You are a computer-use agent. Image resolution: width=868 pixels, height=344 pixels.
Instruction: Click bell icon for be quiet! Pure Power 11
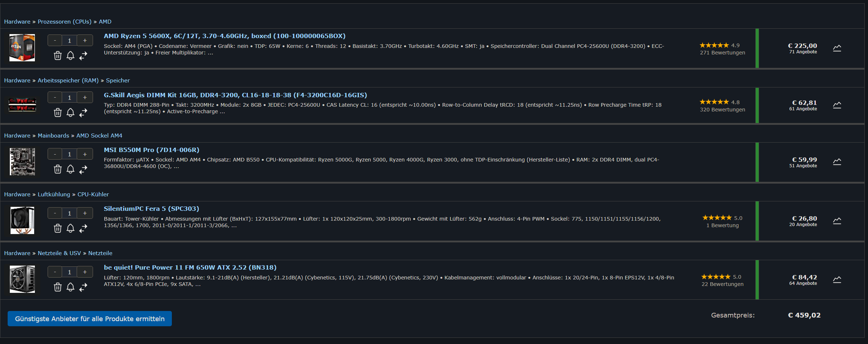(70, 287)
